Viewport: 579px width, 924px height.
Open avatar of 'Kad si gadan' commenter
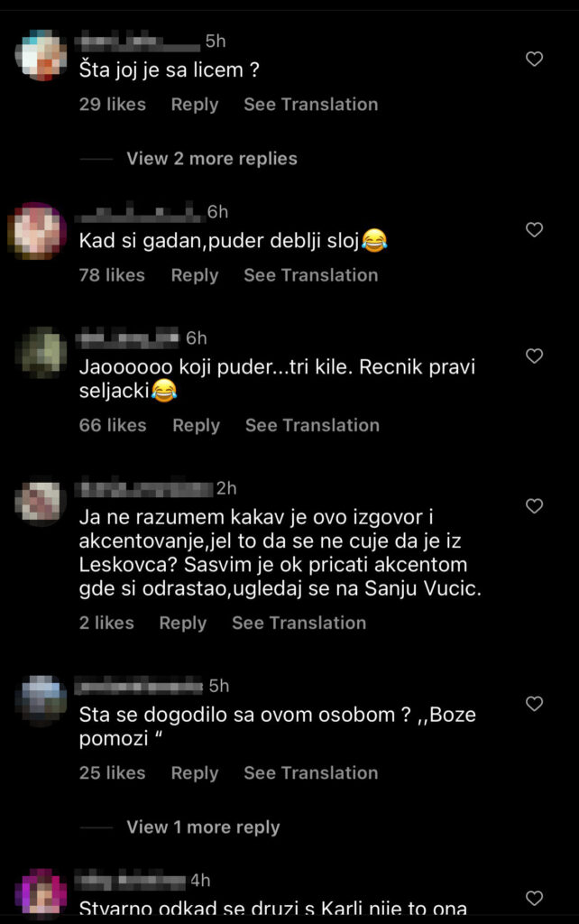coord(38,230)
